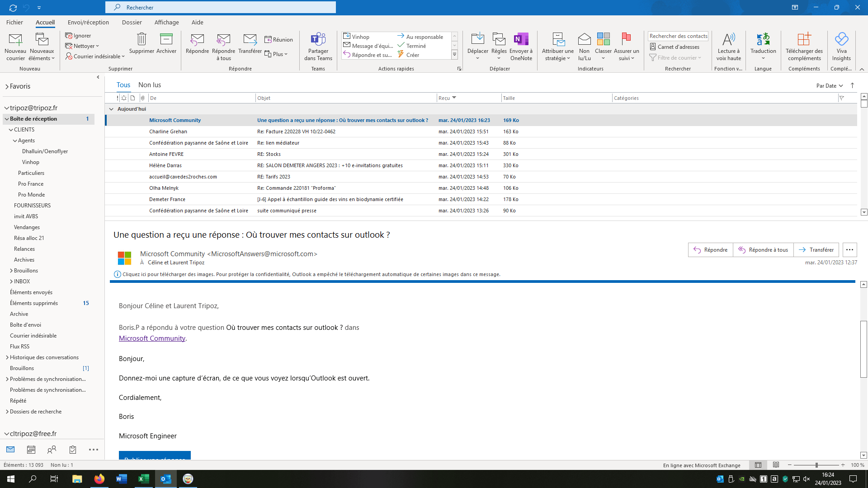
Task: Expand the Favoris section
Action: click(x=7, y=86)
